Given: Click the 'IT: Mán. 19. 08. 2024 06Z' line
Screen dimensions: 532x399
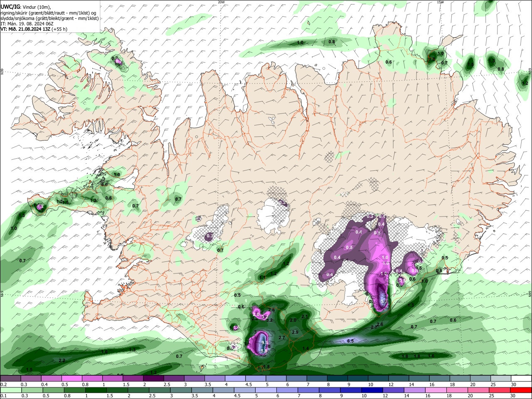Looking at the screenshot, I should [x=26, y=24].
